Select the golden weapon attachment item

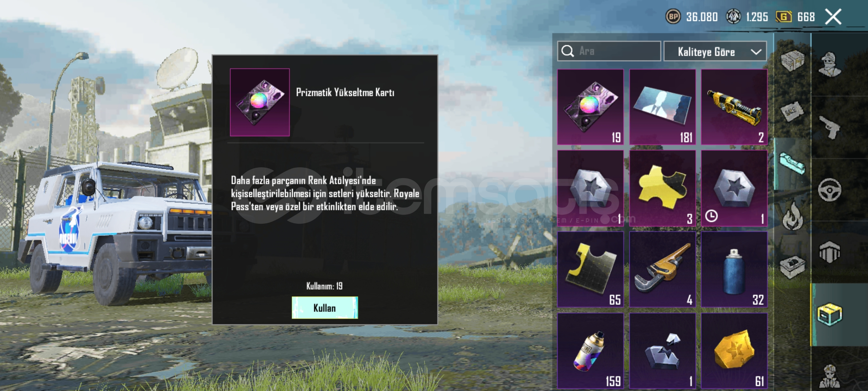coord(734,107)
